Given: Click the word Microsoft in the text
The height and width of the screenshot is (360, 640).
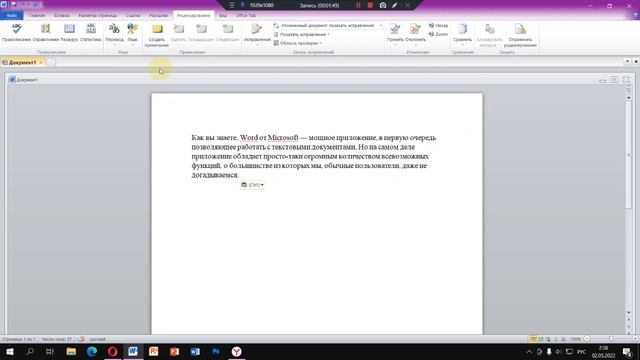Looking at the screenshot, I should pyautogui.click(x=283, y=138).
